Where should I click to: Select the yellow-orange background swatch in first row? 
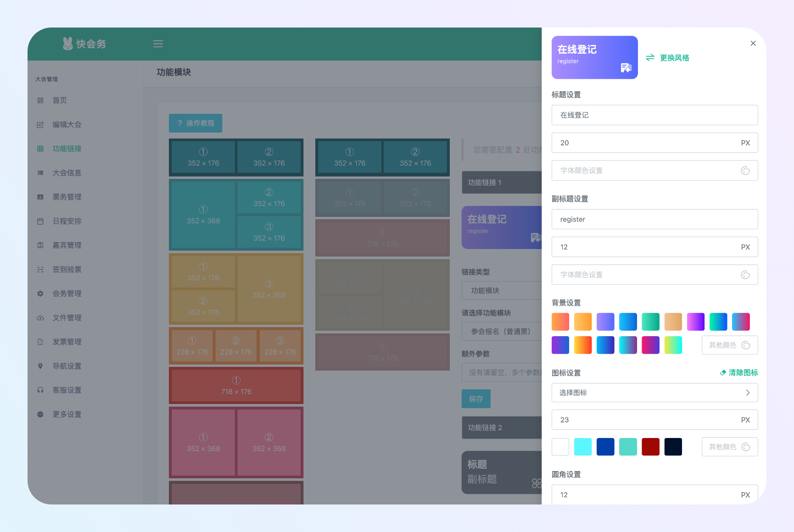coord(583,322)
